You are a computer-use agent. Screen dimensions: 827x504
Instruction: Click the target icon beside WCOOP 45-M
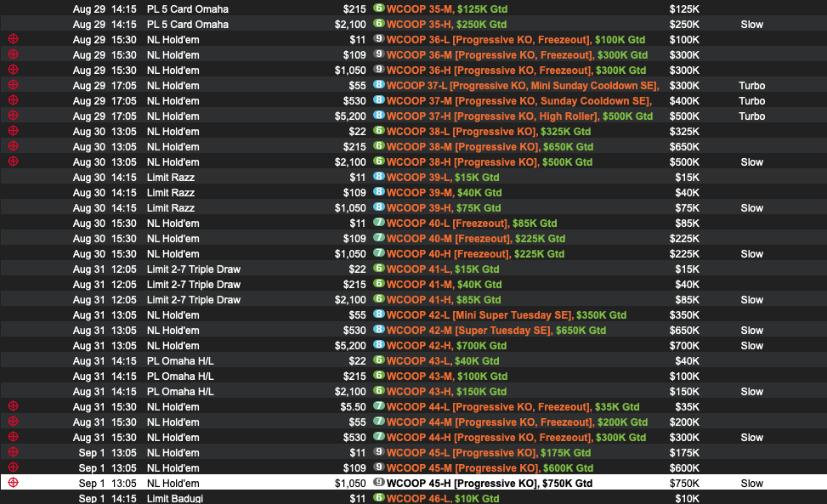click(14, 467)
